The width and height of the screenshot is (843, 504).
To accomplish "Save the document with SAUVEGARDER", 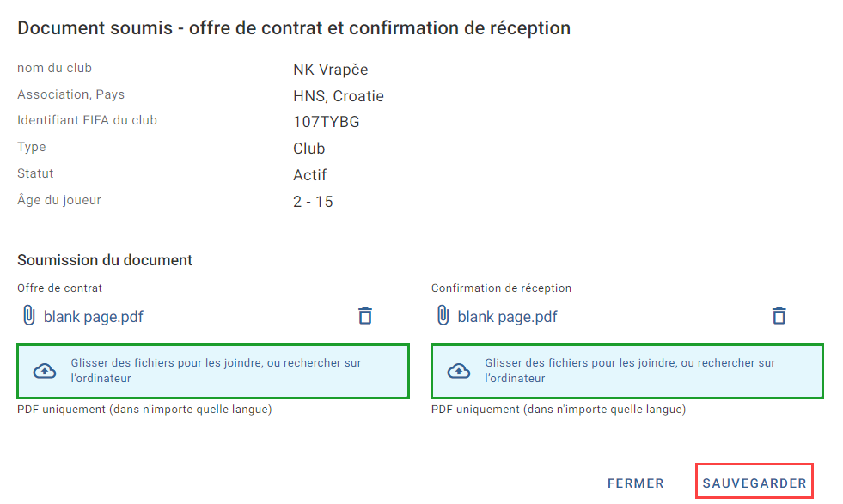I will tap(754, 483).
